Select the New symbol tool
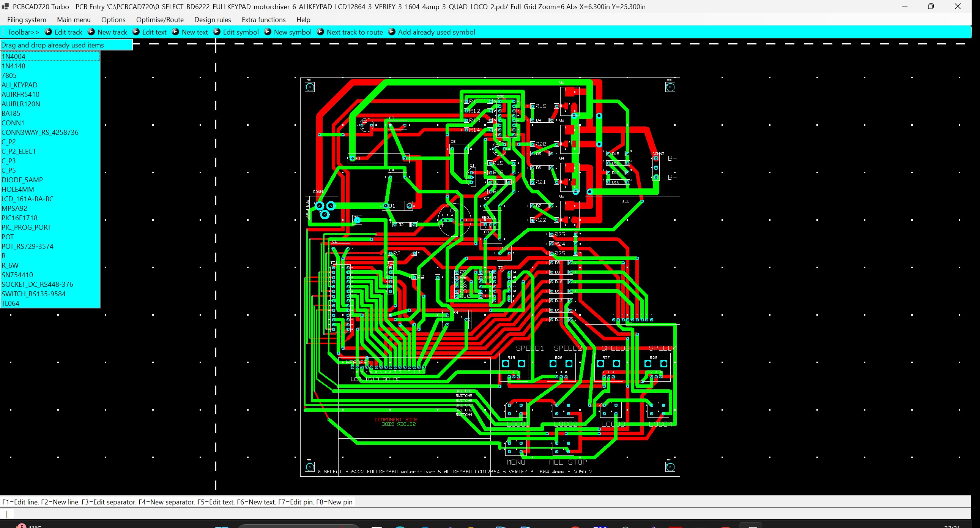 [x=293, y=32]
